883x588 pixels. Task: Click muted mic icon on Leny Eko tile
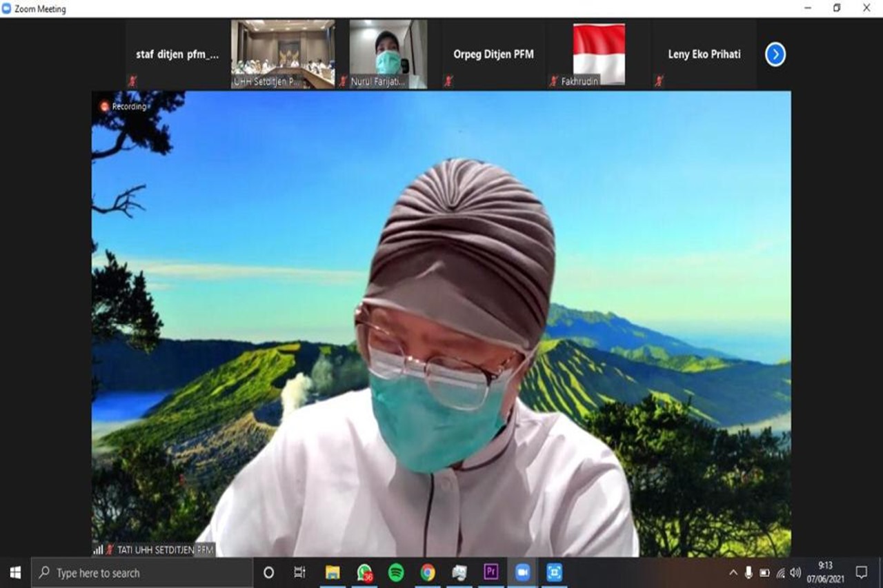(x=659, y=81)
